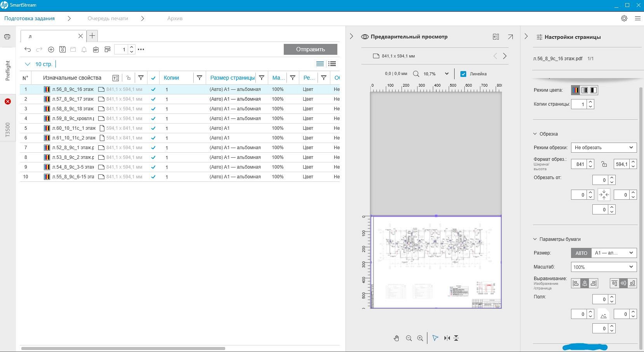Toggle the АВТО paper size button
Viewport: 644px width, 352px height.
(x=581, y=253)
